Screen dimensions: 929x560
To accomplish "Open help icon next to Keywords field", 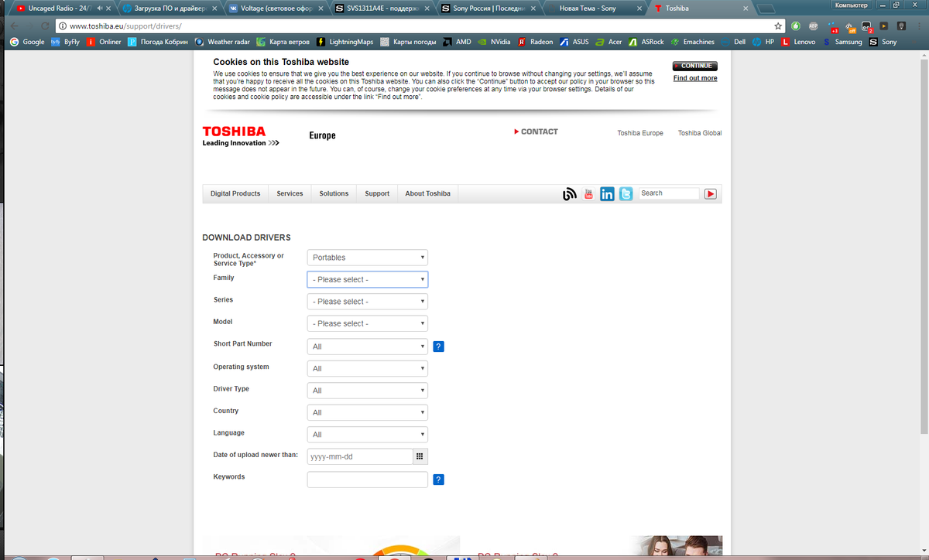I will pos(439,480).
